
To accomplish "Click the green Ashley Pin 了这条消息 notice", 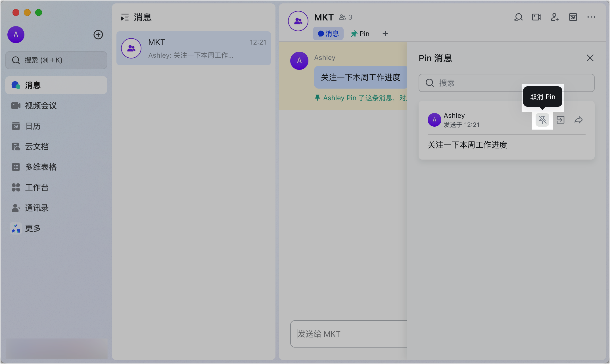I will (x=361, y=98).
